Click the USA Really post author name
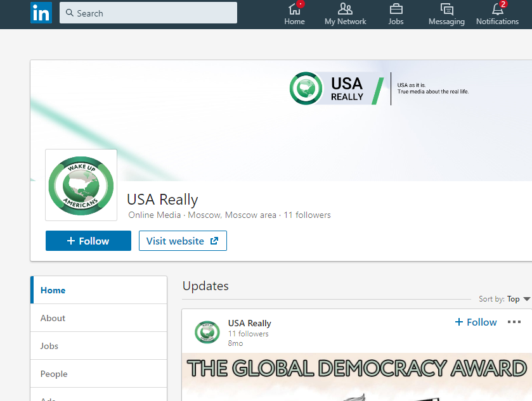This screenshot has width=532, height=401. pyautogui.click(x=250, y=323)
